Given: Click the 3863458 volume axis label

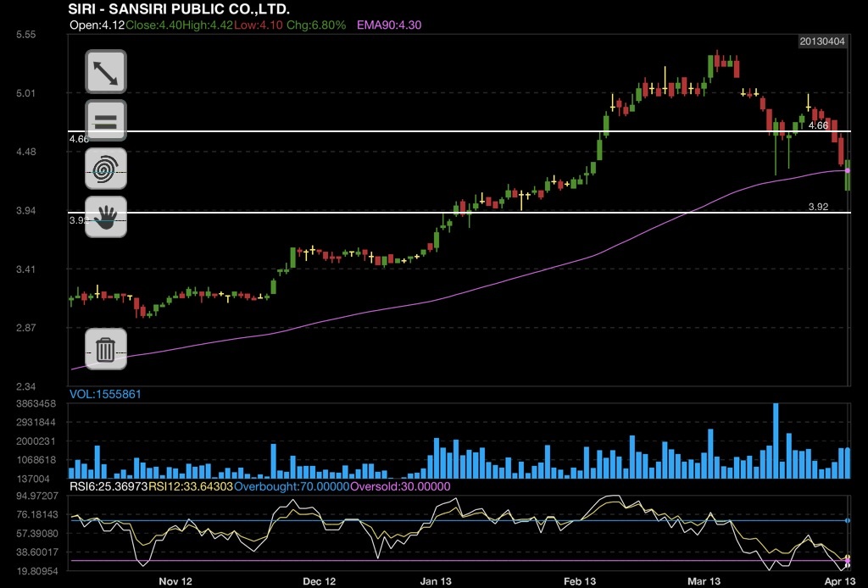Looking at the screenshot, I should tap(36, 404).
